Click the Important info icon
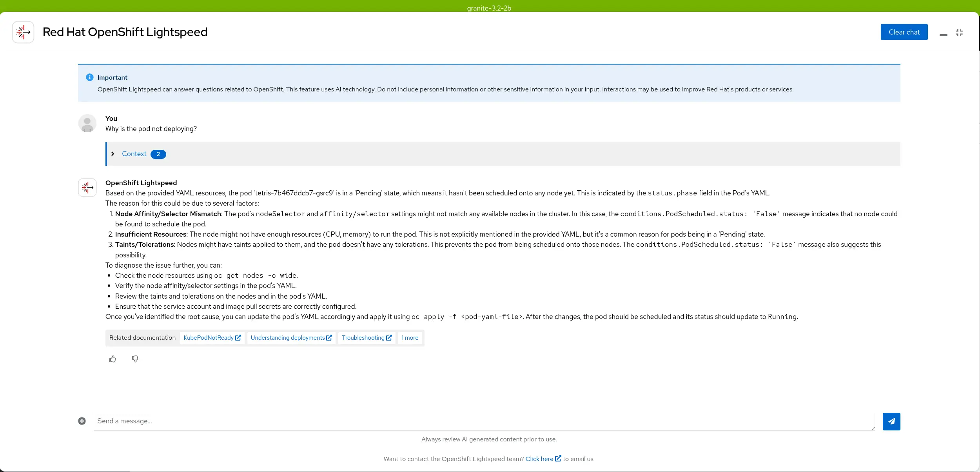Image resolution: width=980 pixels, height=472 pixels. coord(90,77)
